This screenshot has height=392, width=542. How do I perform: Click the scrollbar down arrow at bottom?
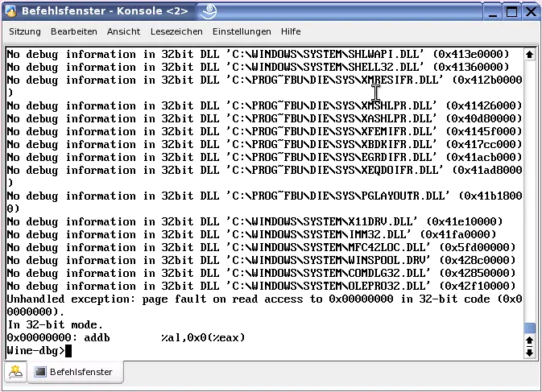pos(530,353)
